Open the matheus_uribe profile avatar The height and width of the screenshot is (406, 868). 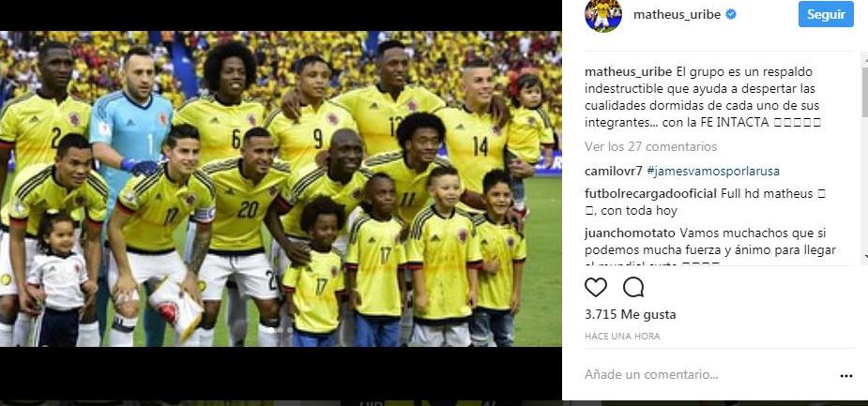point(602,14)
